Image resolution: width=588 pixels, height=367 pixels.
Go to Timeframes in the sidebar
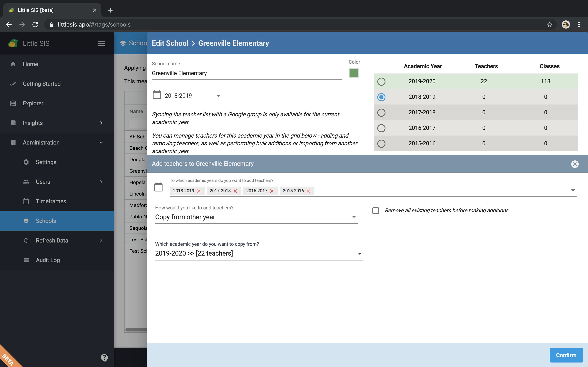[51, 201]
